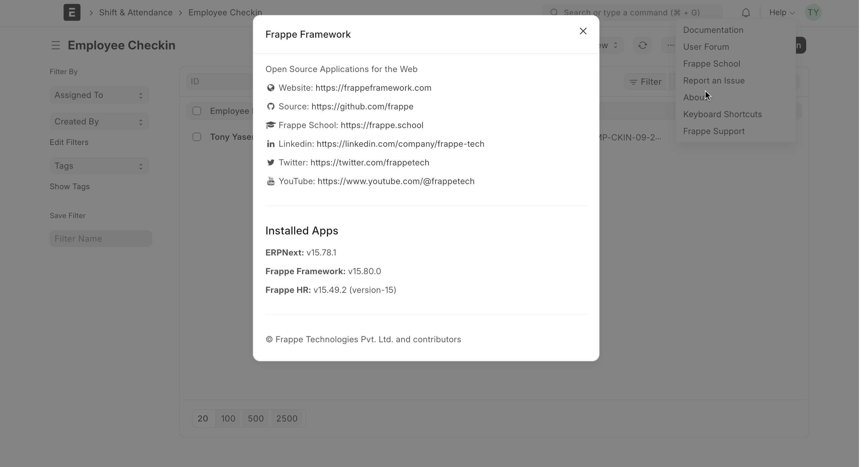This screenshot has height=467, width=868.
Task: Choose Documentation in the Help menu
Action: 713,30
